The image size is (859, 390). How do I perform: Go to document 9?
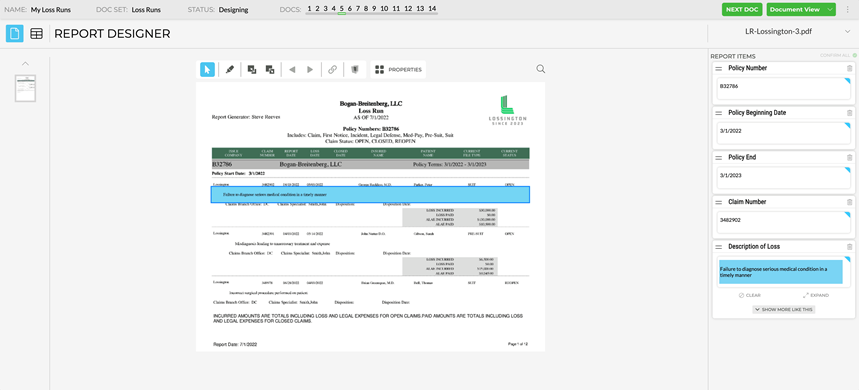374,9
